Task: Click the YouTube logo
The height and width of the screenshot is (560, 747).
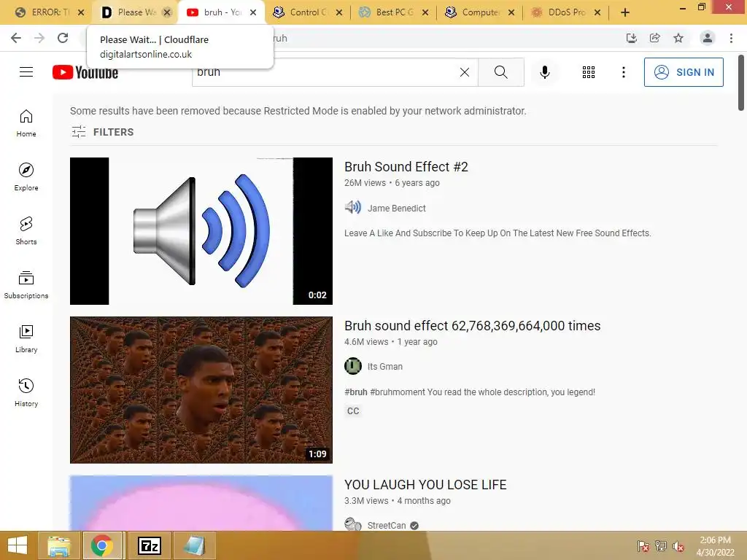Action: click(85, 72)
